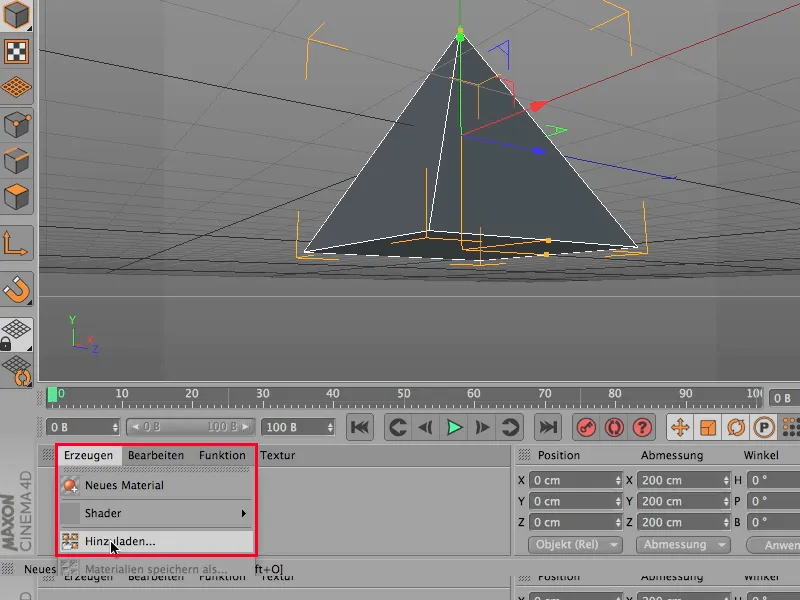Click stepper of 100 B end field
Viewport: 800px width, 600px height.
331,427
